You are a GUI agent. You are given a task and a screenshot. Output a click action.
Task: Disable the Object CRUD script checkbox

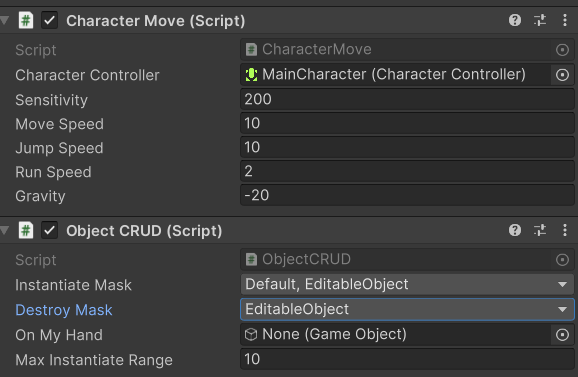coord(49,230)
